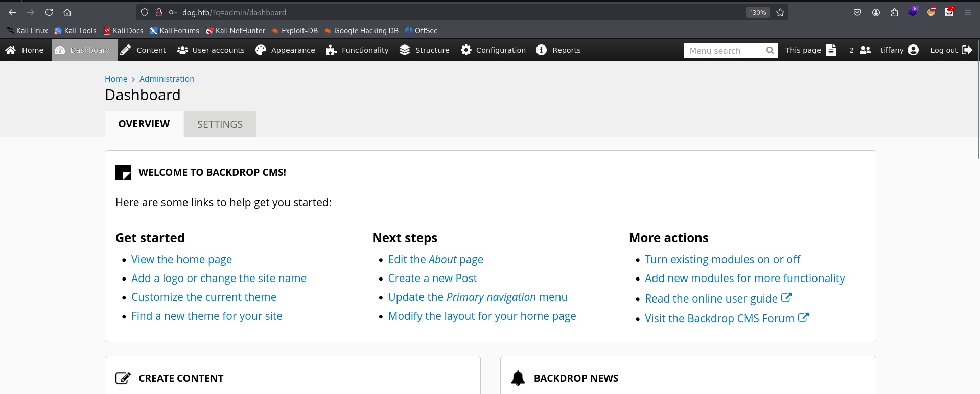Open the Pocket save icon
This screenshot has height=394, width=980.
pos(857,12)
